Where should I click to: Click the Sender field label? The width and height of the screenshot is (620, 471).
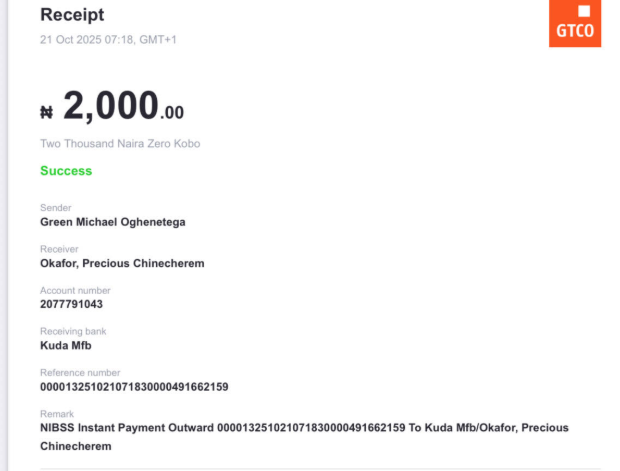pyautogui.click(x=55, y=208)
